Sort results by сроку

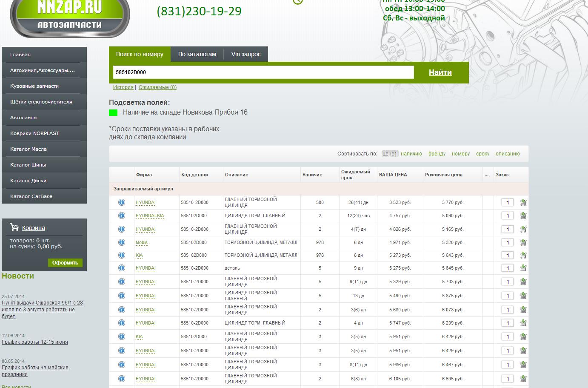pos(482,154)
